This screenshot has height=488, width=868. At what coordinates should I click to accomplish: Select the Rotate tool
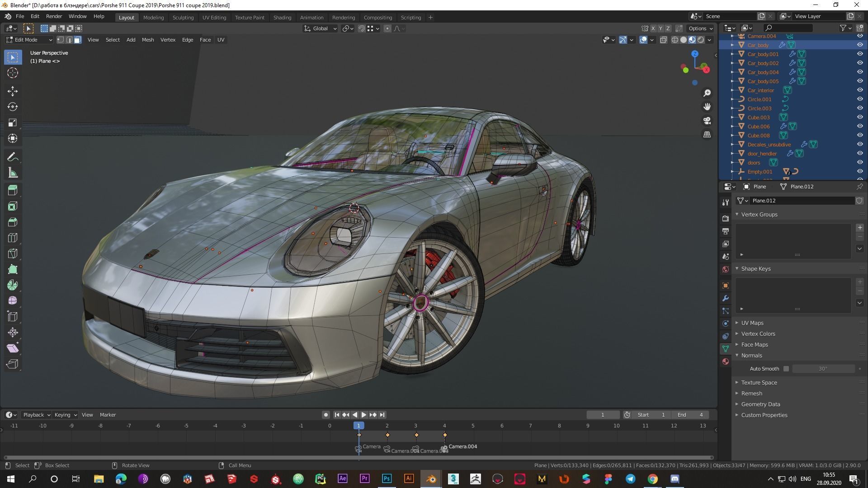(13, 107)
